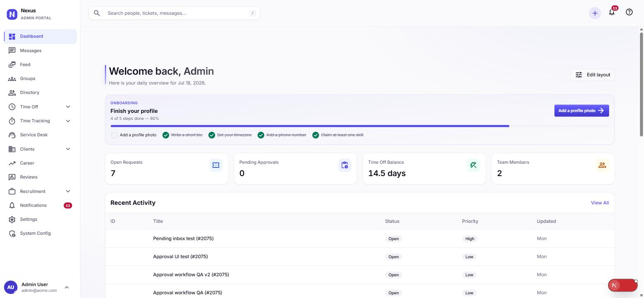Open Approval UI test (#2075) row
Screen dimensions: 644x298
[x=360, y=257]
